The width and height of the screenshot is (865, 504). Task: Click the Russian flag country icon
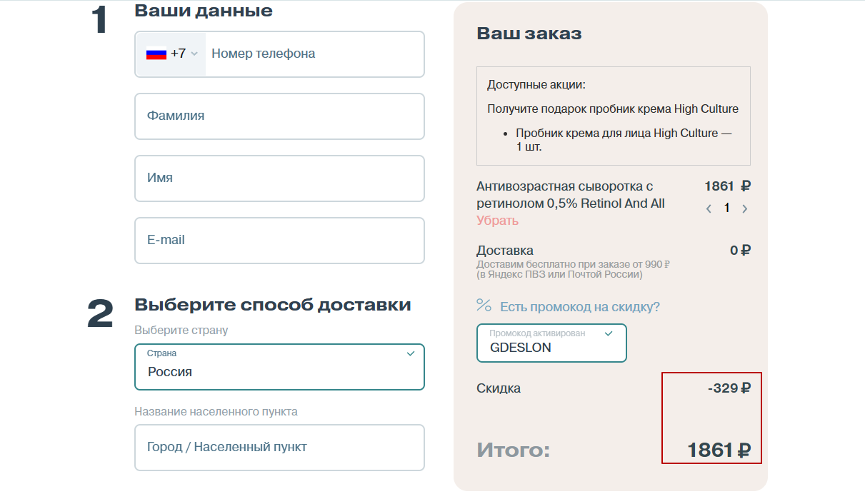156,54
